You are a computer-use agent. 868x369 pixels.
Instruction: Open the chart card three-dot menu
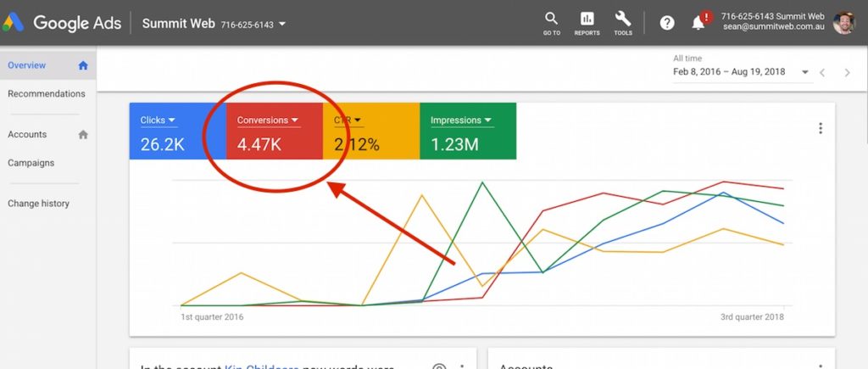[821, 128]
